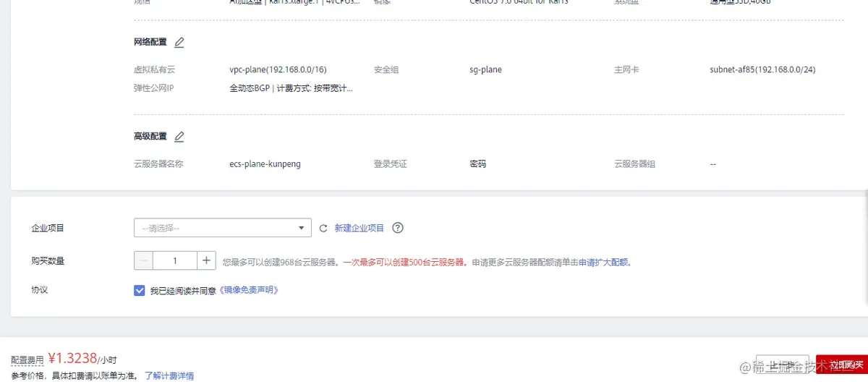Select the vpc-plane(192.168.0.0/16) value
Viewport: 868px width, 387px height.
click(x=278, y=70)
